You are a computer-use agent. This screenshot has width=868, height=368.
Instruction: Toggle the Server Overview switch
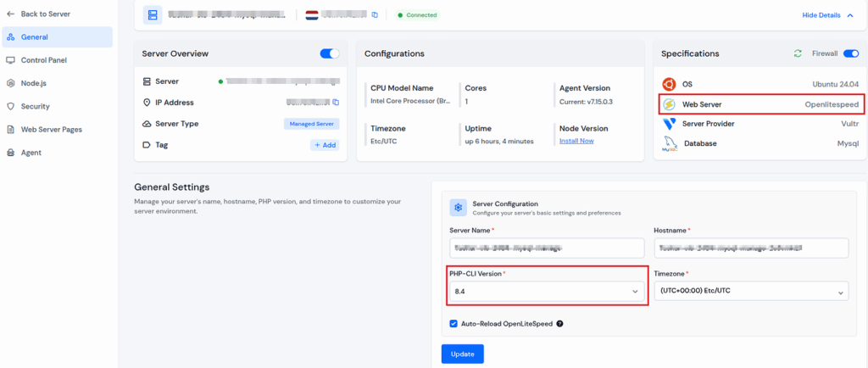[x=329, y=53]
